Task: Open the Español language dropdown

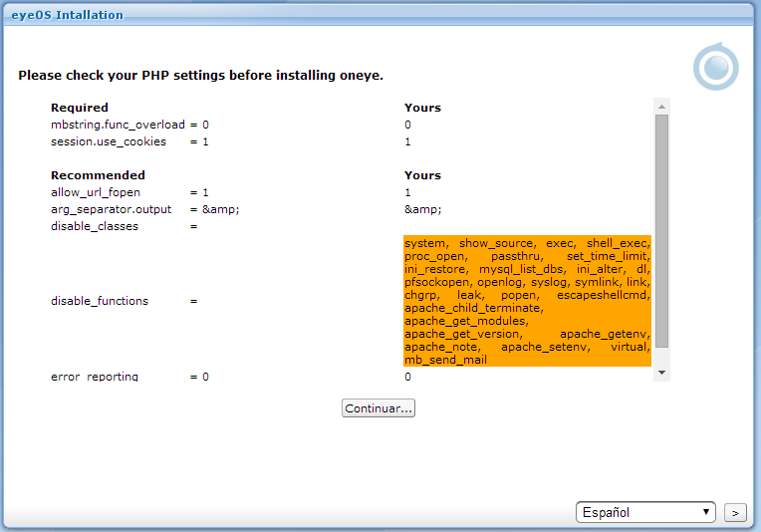Action: [645, 512]
